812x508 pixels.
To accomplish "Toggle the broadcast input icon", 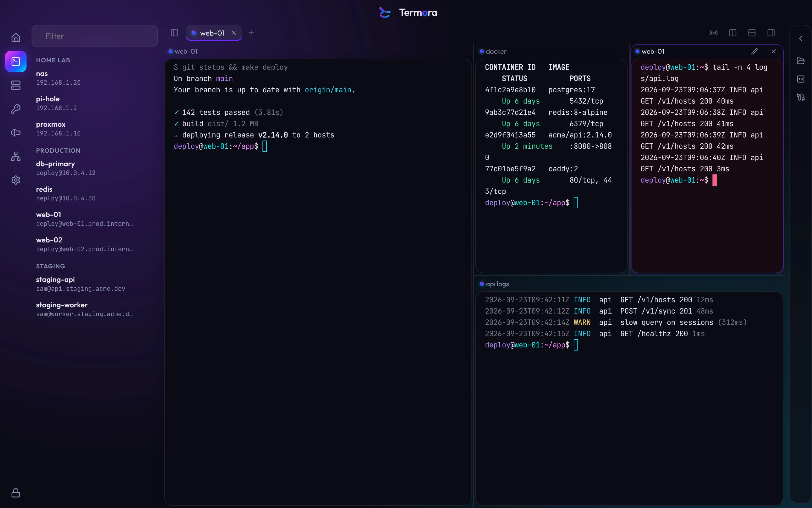I will [x=714, y=32].
